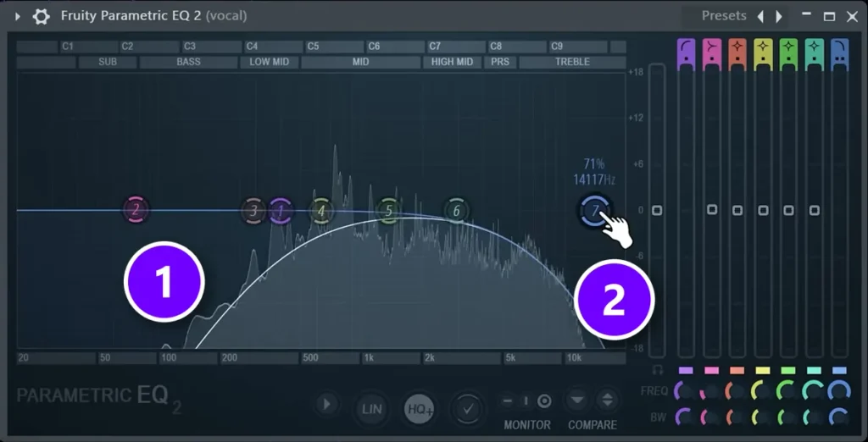Toggle the blue band 7 indicator below its slider

pos(839,370)
